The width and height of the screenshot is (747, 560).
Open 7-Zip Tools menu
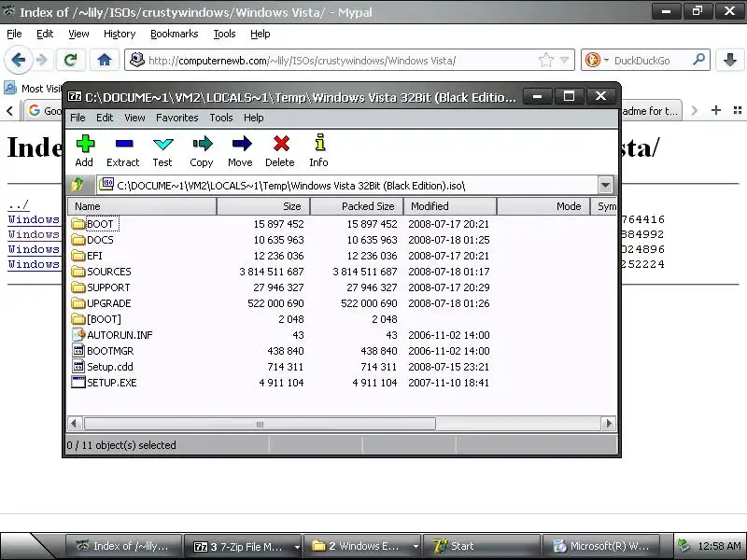tap(221, 118)
